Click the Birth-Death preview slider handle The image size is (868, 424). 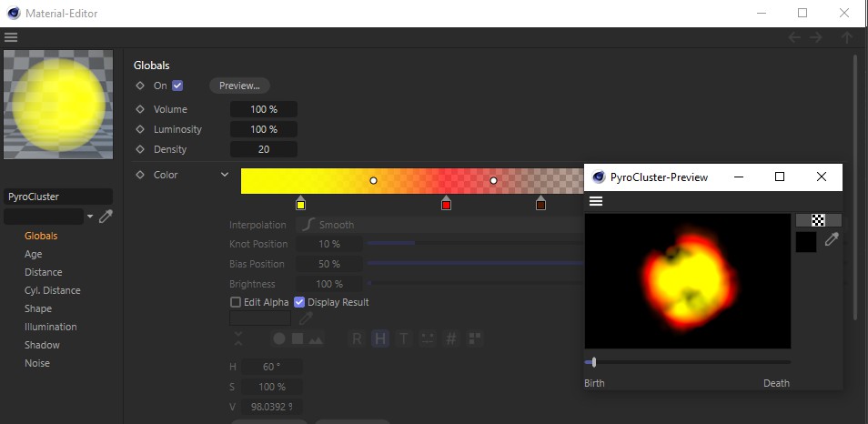[x=594, y=362]
